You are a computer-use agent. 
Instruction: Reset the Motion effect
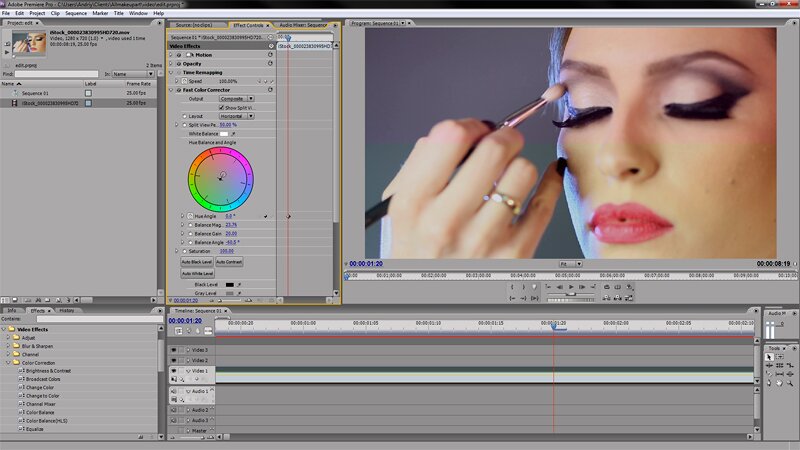270,54
